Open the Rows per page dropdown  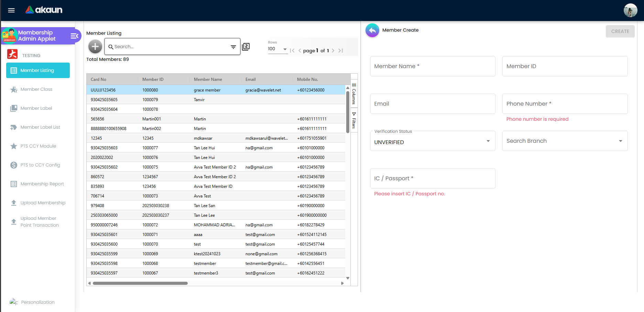tap(278, 49)
